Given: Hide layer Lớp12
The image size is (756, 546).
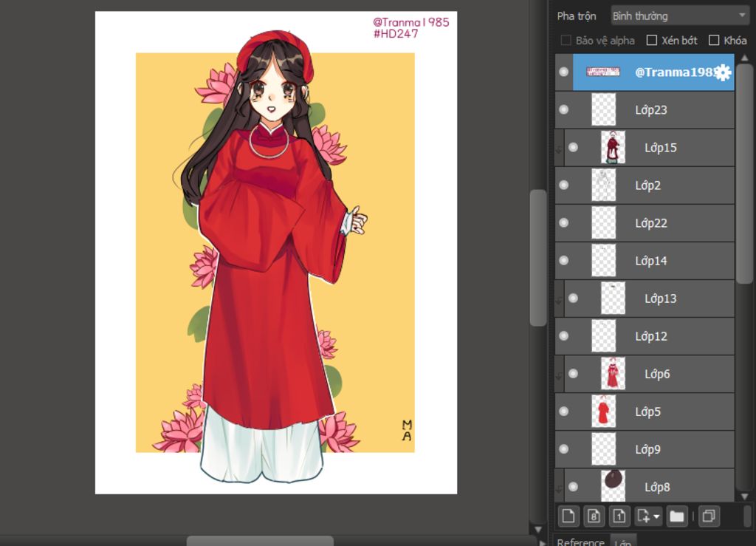Looking at the screenshot, I should tap(563, 335).
